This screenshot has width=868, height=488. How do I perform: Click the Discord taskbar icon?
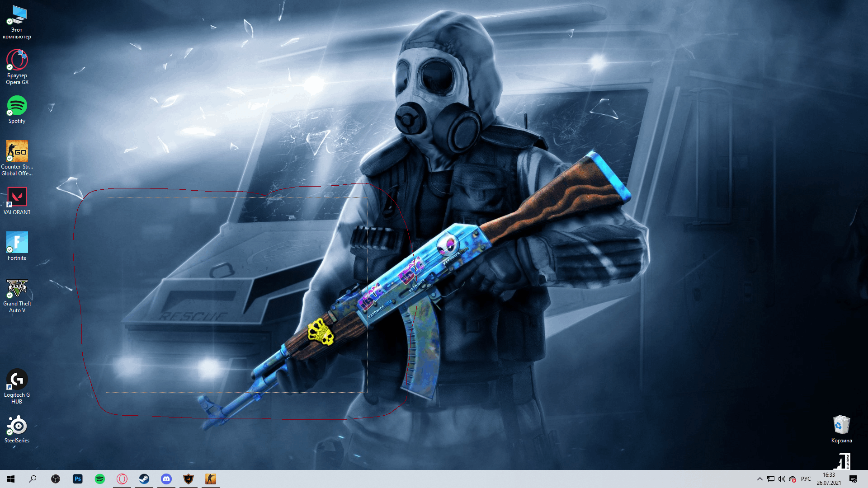pos(166,479)
